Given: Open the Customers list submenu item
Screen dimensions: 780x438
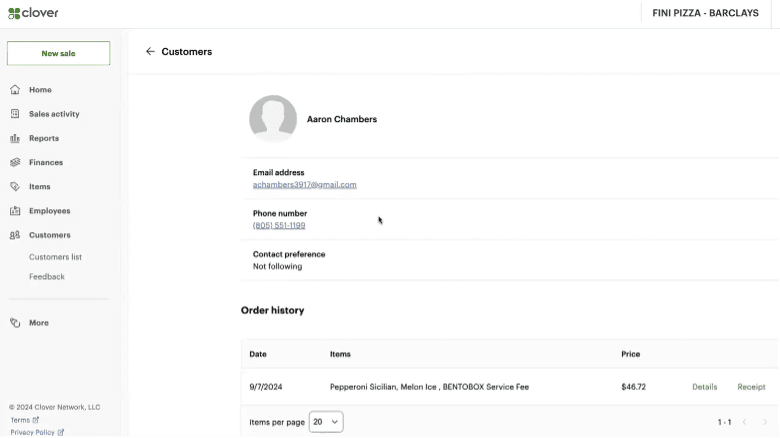Looking at the screenshot, I should coord(55,257).
